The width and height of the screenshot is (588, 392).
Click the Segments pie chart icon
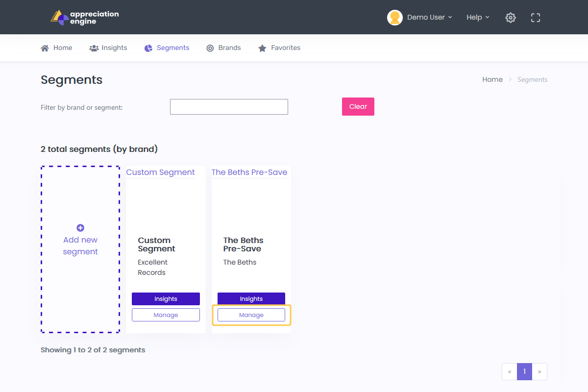[148, 48]
